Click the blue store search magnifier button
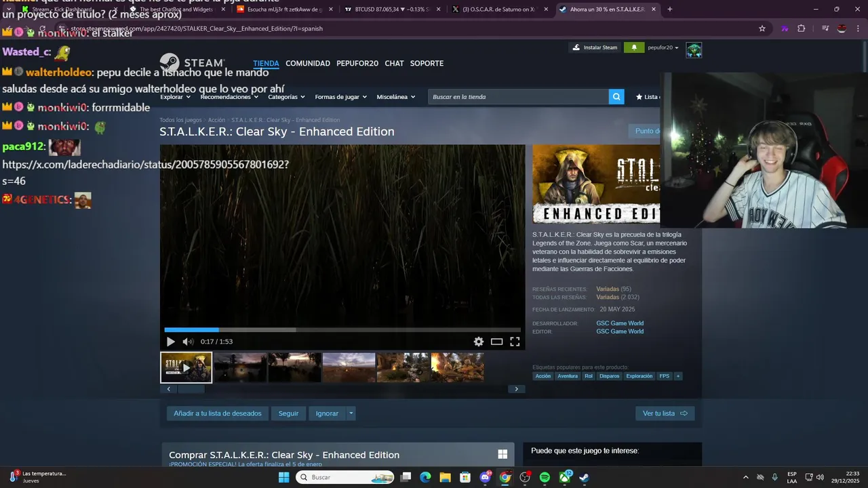This screenshot has width=868, height=488. [616, 97]
